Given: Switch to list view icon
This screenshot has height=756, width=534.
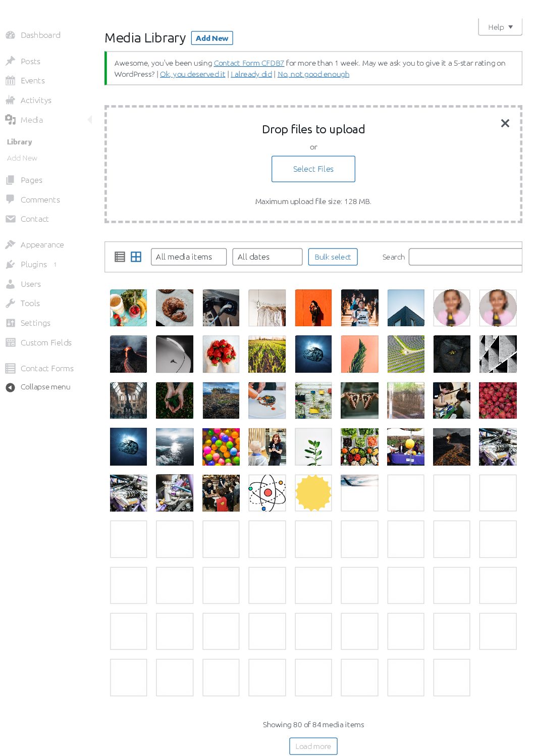Looking at the screenshot, I should pyautogui.click(x=120, y=257).
